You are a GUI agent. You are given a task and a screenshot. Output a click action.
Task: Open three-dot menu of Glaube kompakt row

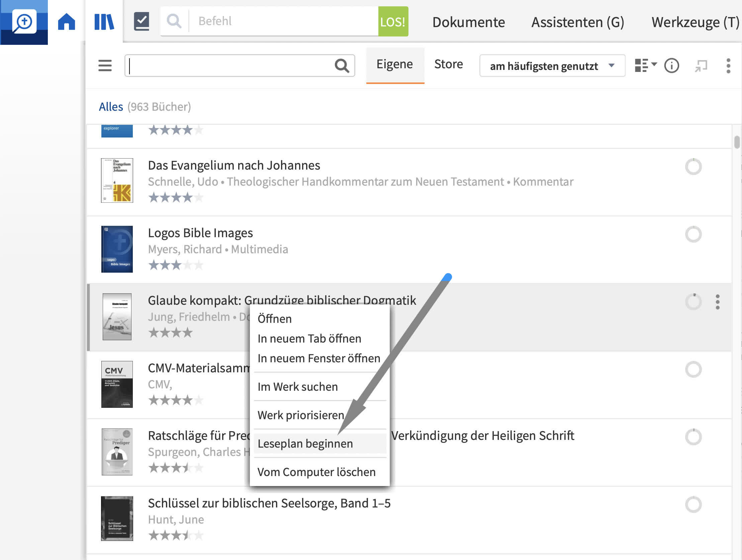pos(718,302)
